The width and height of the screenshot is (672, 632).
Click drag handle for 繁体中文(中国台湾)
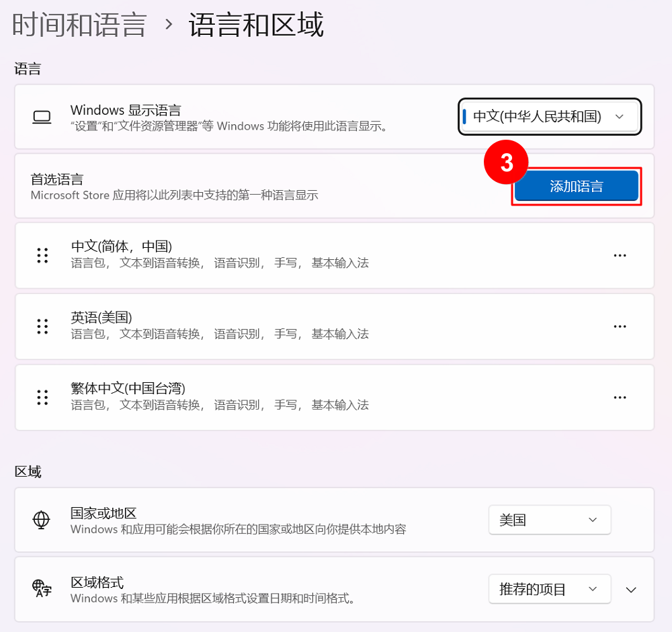[43, 397]
